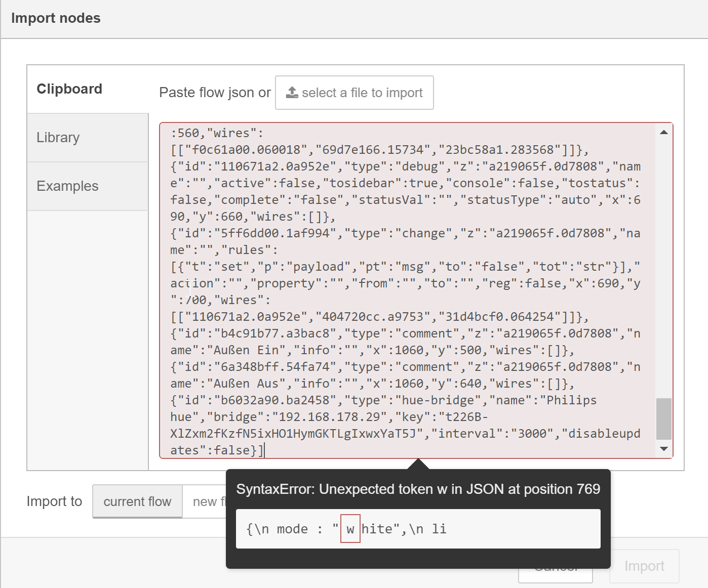Image resolution: width=708 pixels, height=588 pixels.
Task: Click the 'Import to' label
Action: (x=54, y=501)
